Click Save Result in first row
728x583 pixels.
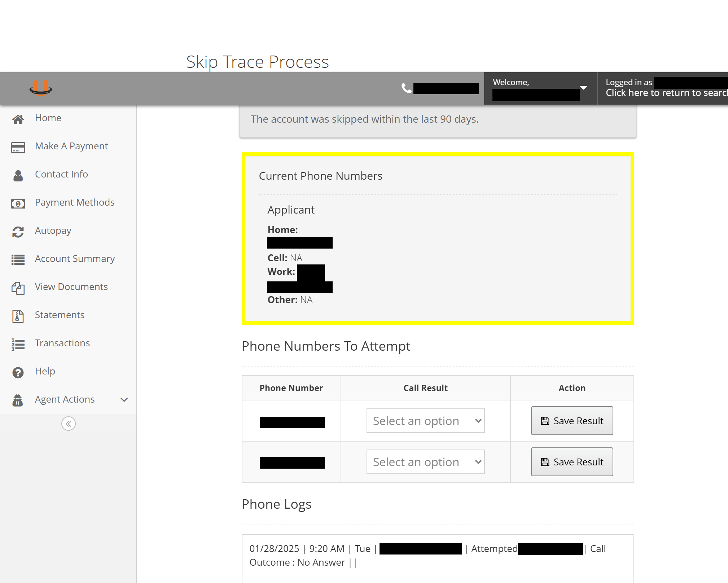click(572, 421)
